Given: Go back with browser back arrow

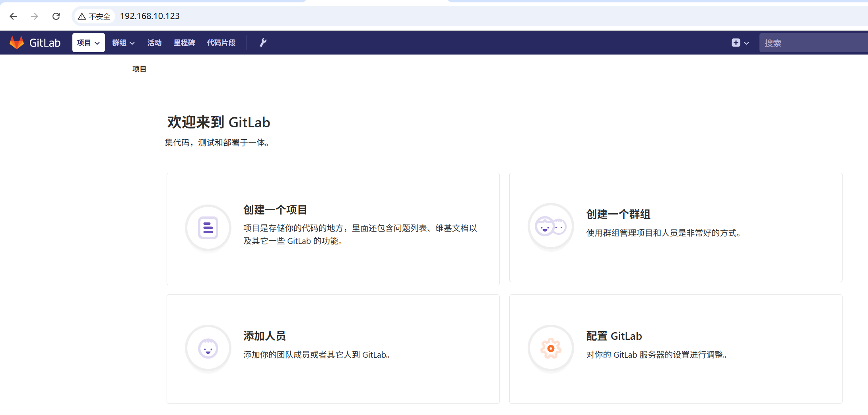Looking at the screenshot, I should [13, 16].
